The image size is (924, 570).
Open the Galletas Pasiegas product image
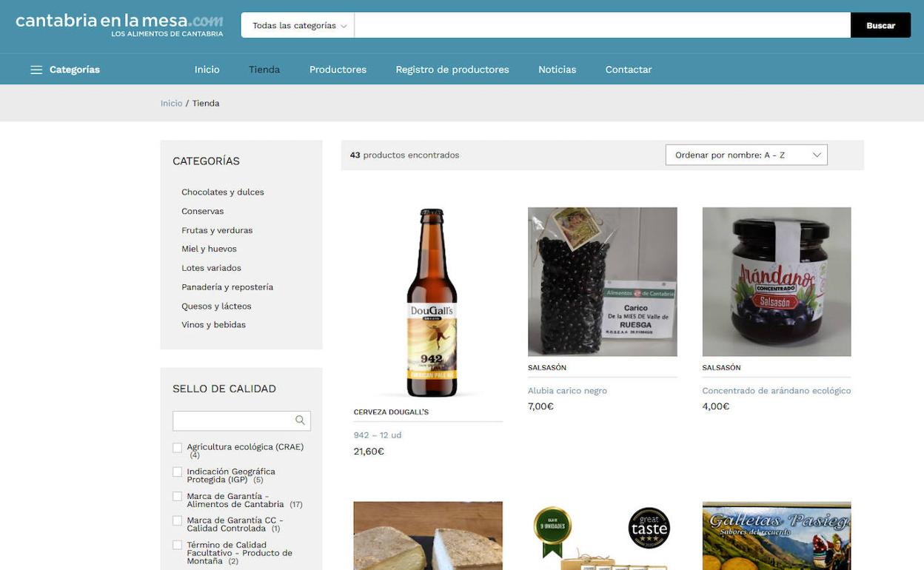[776, 537]
